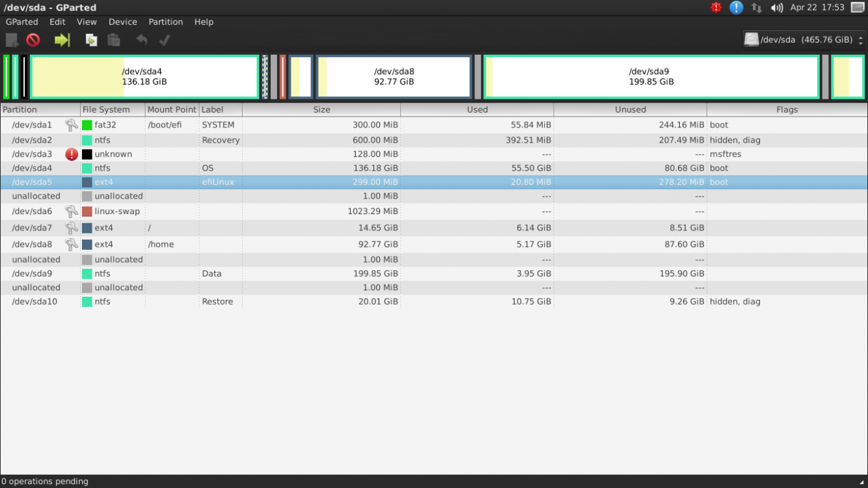Click the New partition toolbar icon
Viewport: 868px width, 488px height.
12,40
